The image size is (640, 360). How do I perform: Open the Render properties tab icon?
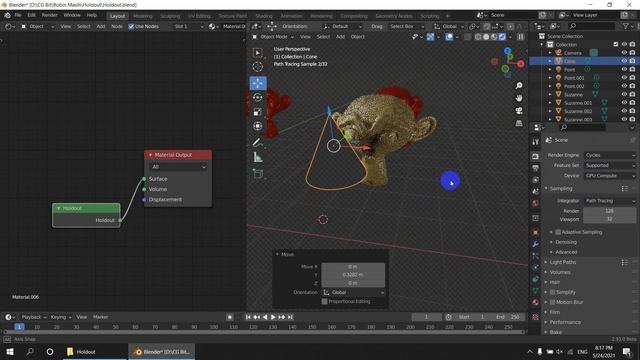536,157
